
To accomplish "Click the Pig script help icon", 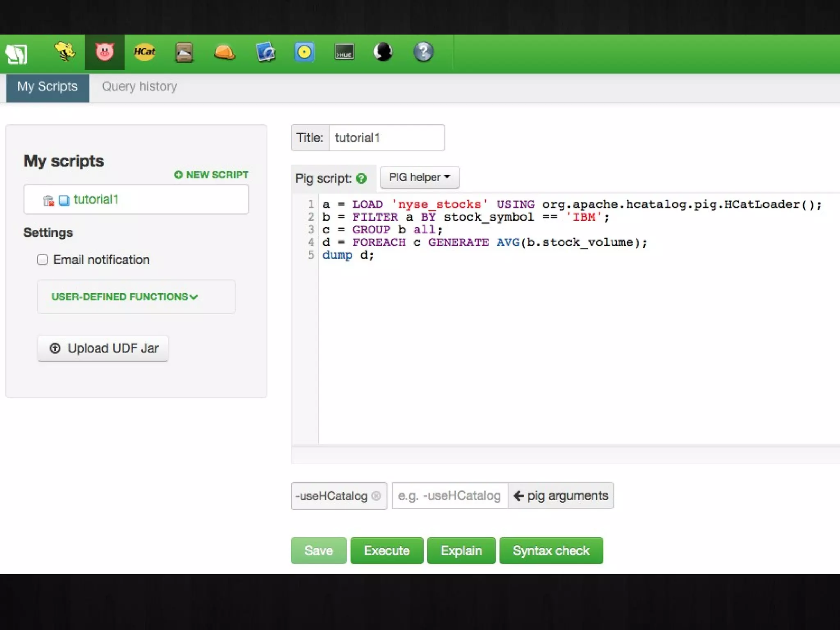I will point(361,178).
